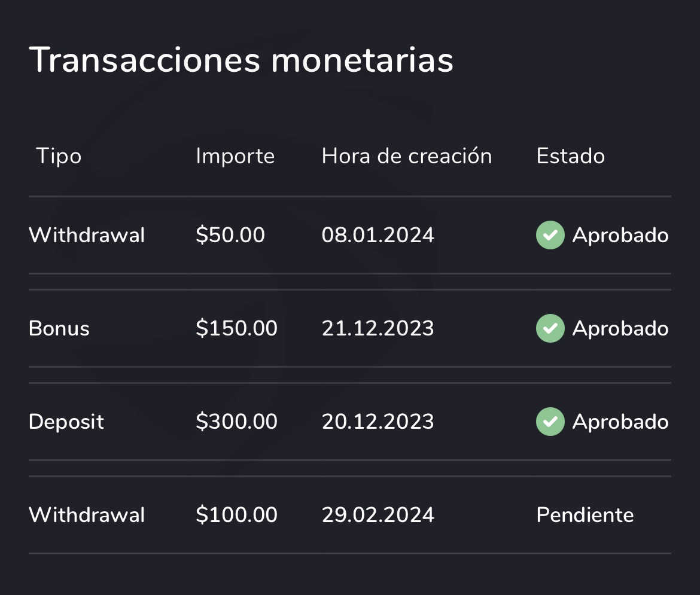This screenshot has height=595, width=700.
Task: Click the Pendiente status label
Action: click(x=585, y=515)
